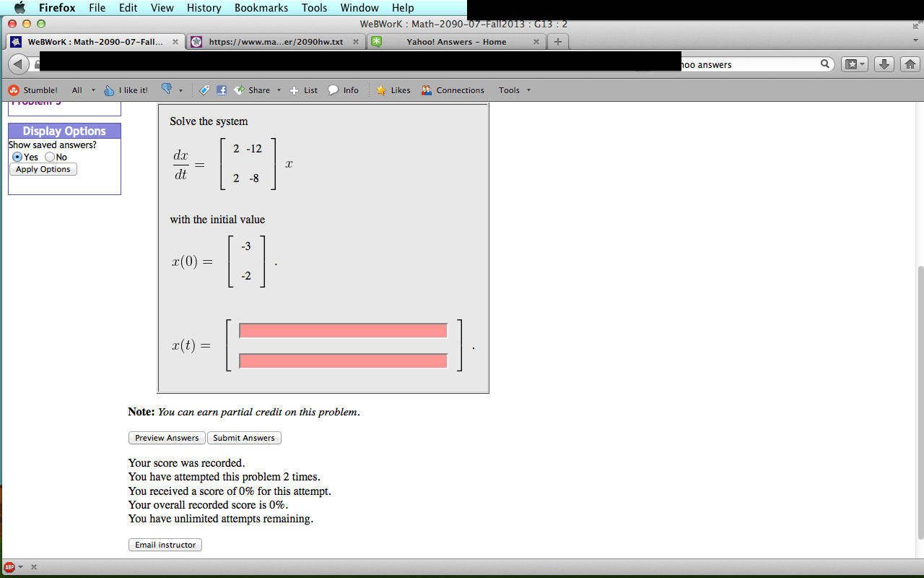
Task: Open the History menu
Action: (x=204, y=8)
